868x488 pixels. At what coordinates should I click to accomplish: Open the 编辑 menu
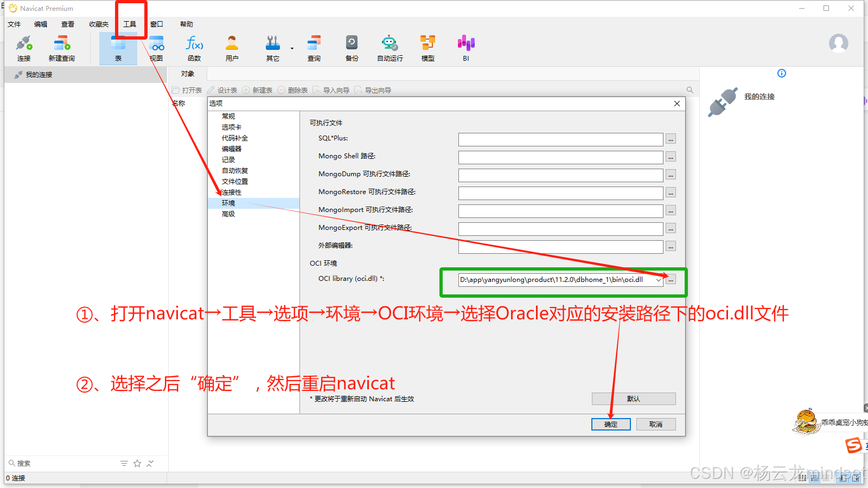pos(41,24)
